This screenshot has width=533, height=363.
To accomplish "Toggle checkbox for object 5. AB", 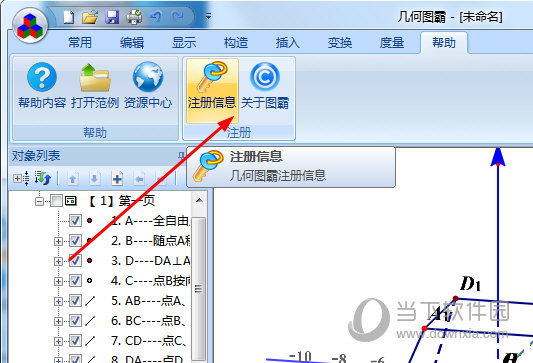I will click(x=75, y=301).
